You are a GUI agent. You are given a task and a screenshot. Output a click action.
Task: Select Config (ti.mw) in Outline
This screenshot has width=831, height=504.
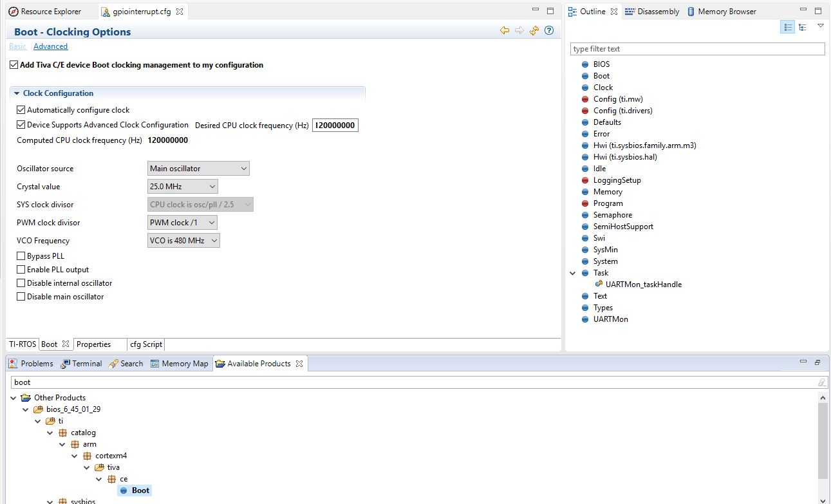pos(618,99)
